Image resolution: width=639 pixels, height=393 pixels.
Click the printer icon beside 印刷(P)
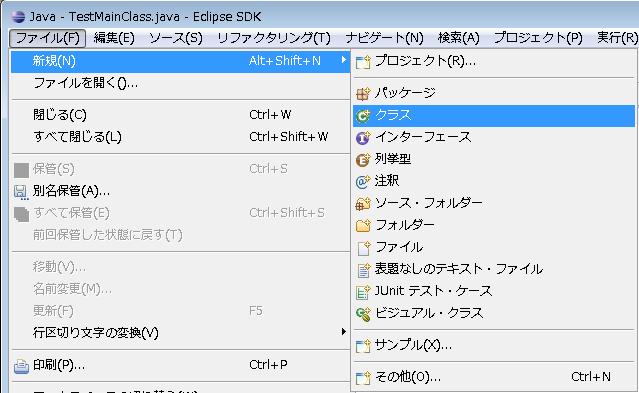point(21,366)
